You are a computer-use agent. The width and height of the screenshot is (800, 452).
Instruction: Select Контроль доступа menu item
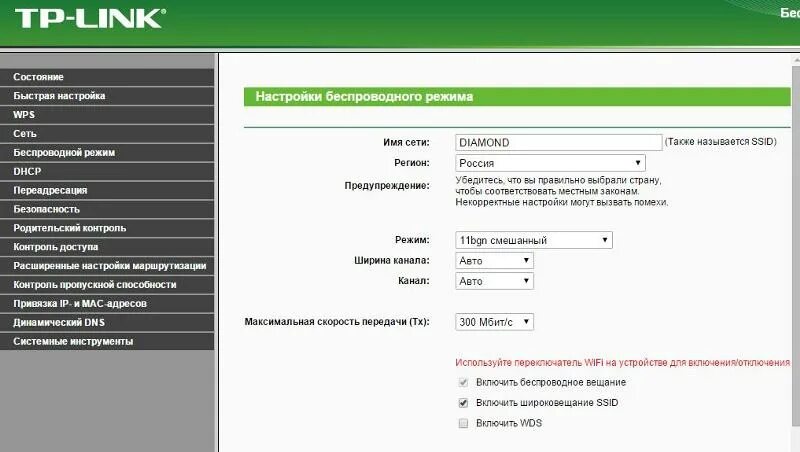(107, 247)
